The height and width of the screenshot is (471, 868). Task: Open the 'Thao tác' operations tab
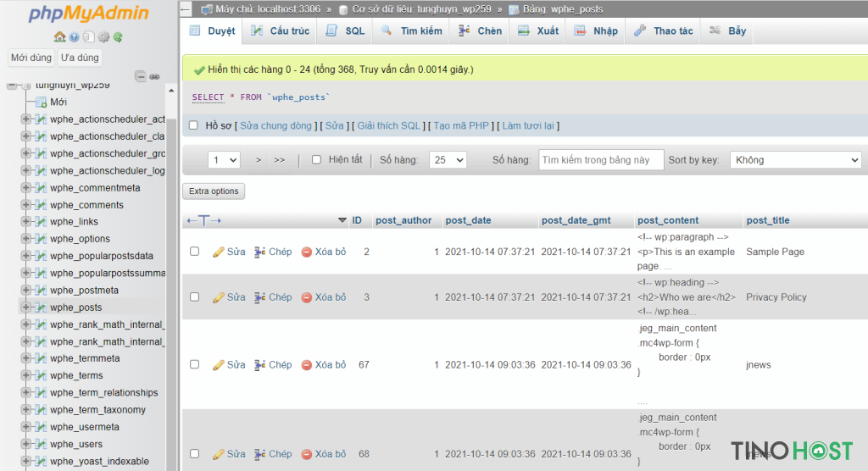pos(664,31)
